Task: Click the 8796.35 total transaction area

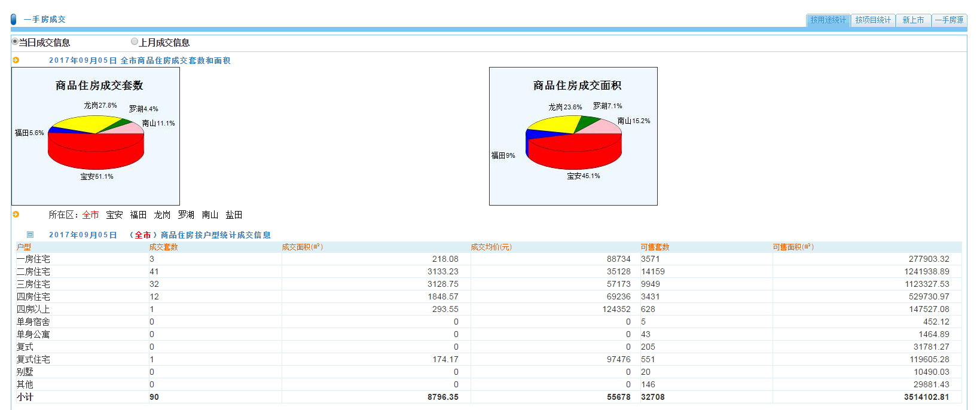Action: point(443,397)
